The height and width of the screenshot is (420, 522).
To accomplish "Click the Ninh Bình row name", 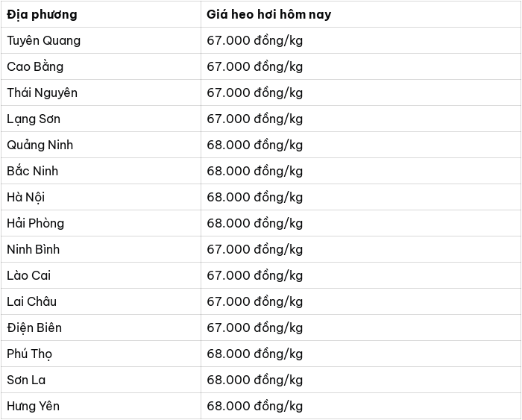I will [x=34, y=249].
